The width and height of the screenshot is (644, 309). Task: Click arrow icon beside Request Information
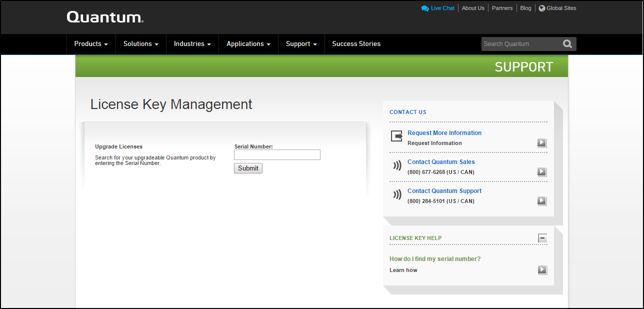click(542, 143)
